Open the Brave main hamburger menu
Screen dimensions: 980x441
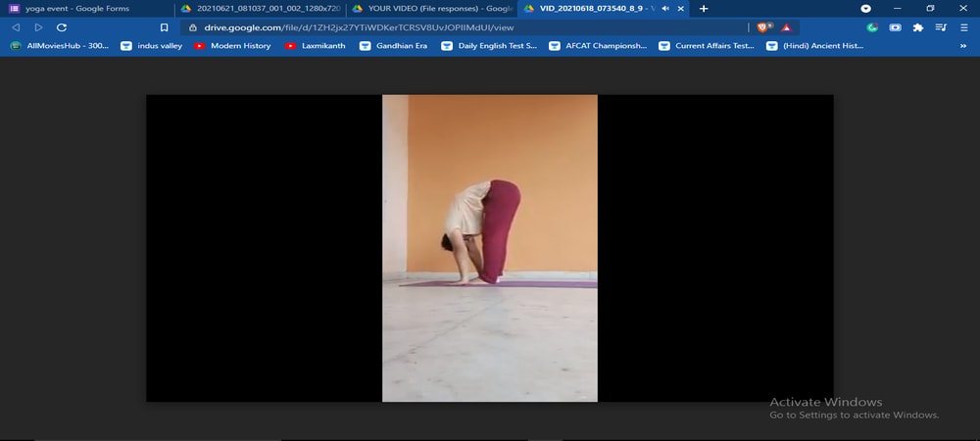tap(963, 27)
